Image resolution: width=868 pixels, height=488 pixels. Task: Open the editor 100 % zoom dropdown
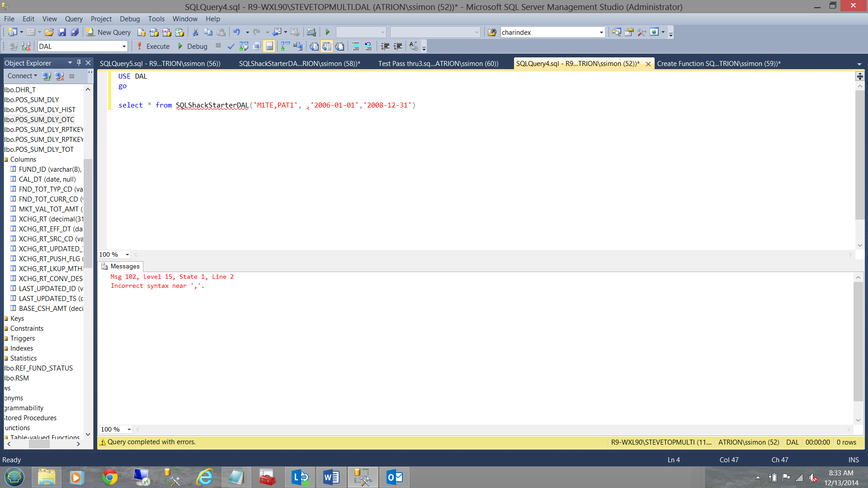tap(127, 254)
